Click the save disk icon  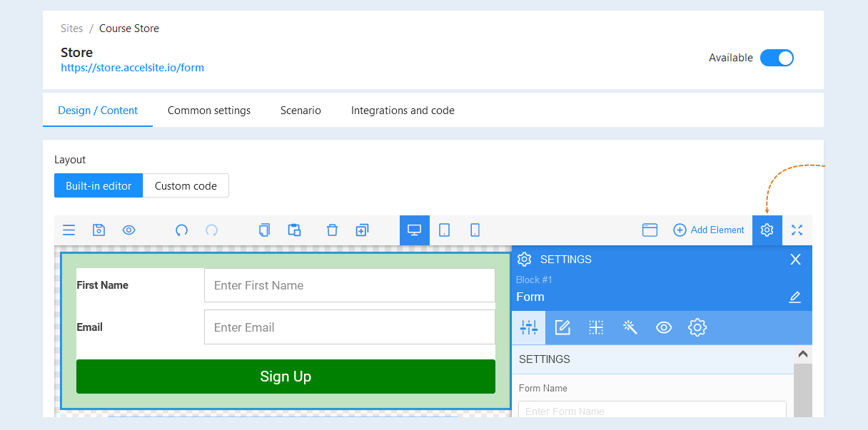coord(99,230)
